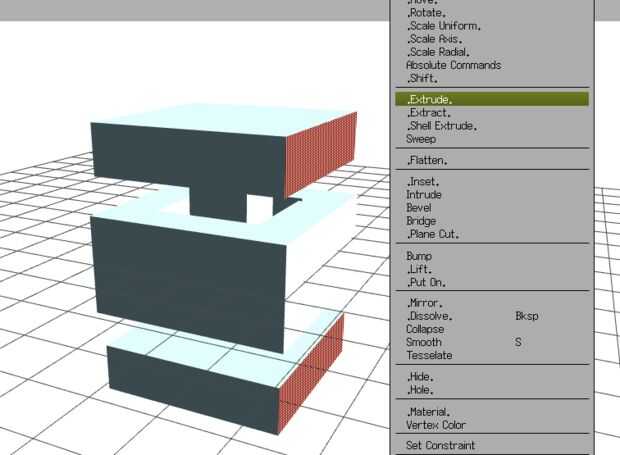620x455 pixels.
Task: Select the highlighted Extrude entry
Action: point(492,99)
